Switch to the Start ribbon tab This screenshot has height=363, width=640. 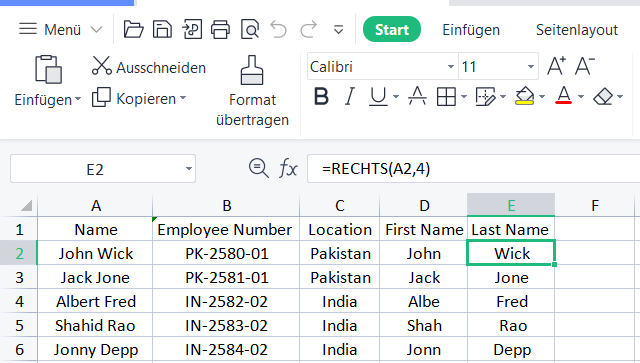[x=392, y=29]
